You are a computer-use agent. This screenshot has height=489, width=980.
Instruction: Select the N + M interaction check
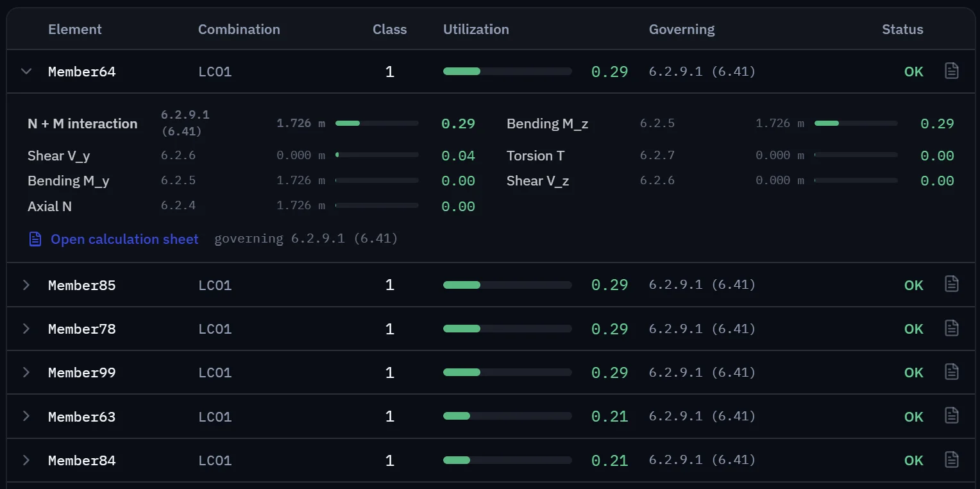coord(83,124)
